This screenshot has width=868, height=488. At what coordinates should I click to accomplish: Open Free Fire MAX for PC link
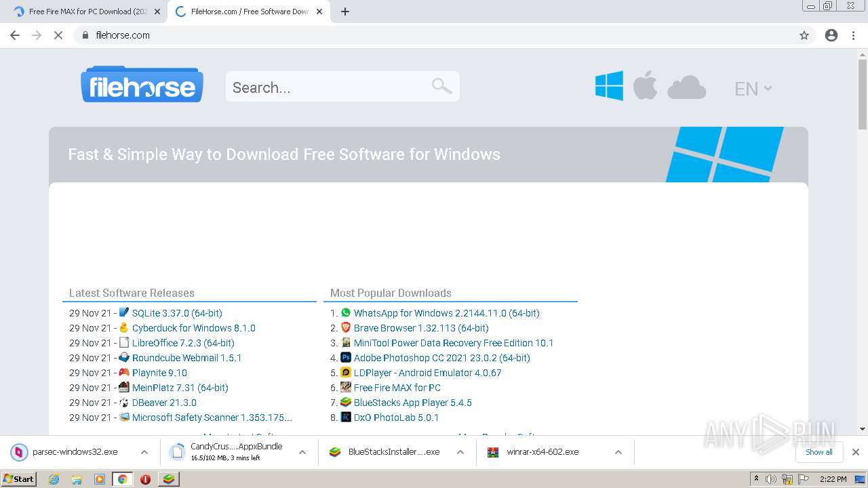pos(397,388)
